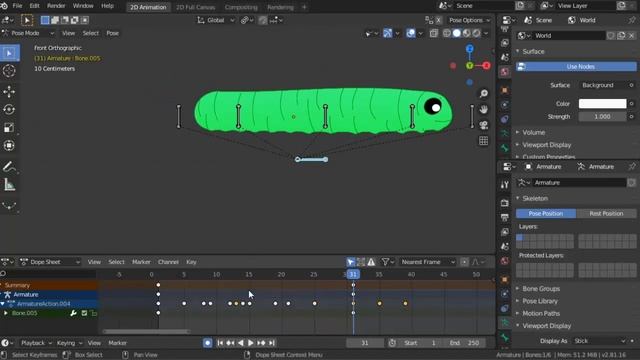Select wireframe viewport shading mode
Image resolution: width=640 pixels, height=360 pixels.
click(447, 33)
